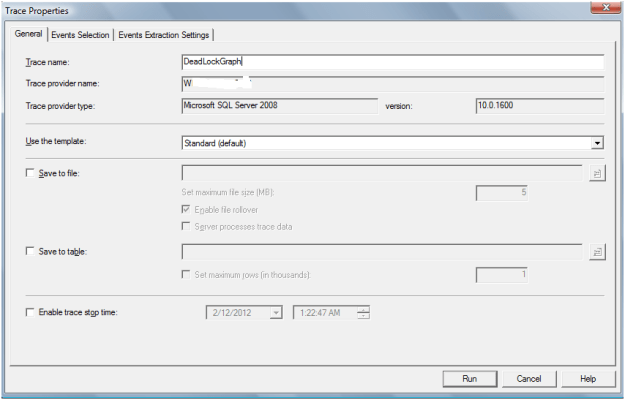625x400 pixels.
Task: Enable the Save to file checkbox
Action: click(x=30, y=174)
